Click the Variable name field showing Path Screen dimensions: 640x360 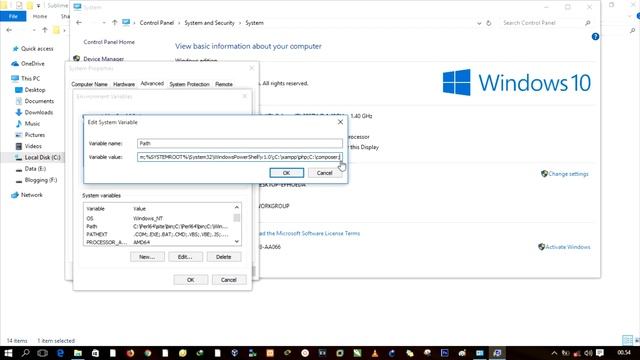click(x=240, y=143)
